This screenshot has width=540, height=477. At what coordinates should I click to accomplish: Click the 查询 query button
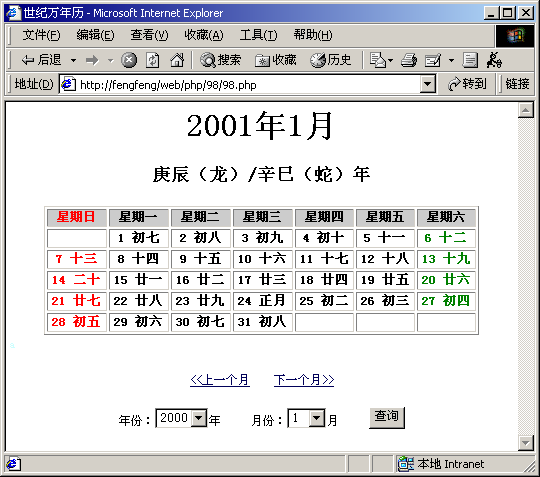click(x=386, y=417)
